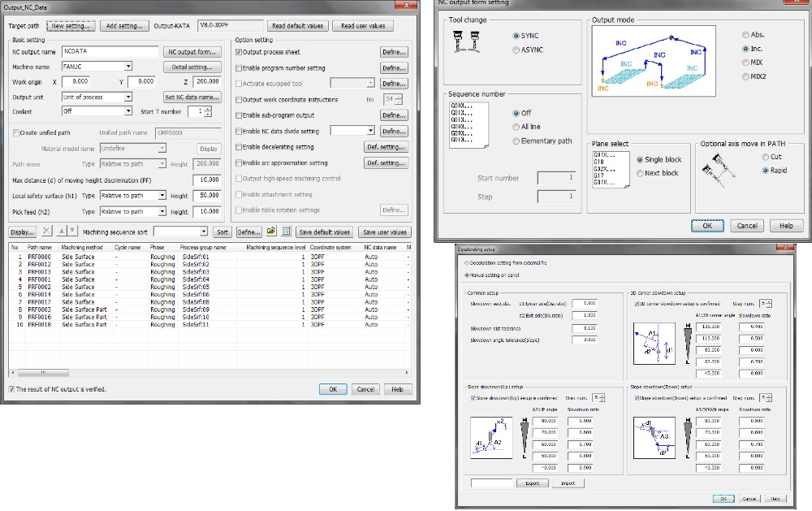Open the Machining sequence sort dropdown
This screenshot has width=812, height=511.
tap(203, 232)
